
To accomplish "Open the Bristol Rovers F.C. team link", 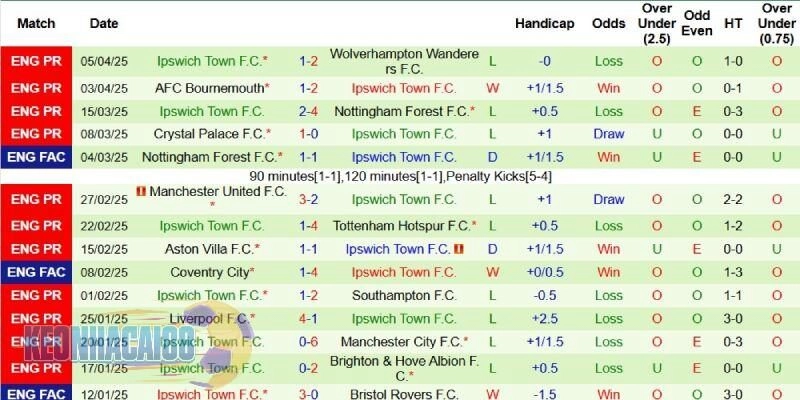I will coord(404,394).
